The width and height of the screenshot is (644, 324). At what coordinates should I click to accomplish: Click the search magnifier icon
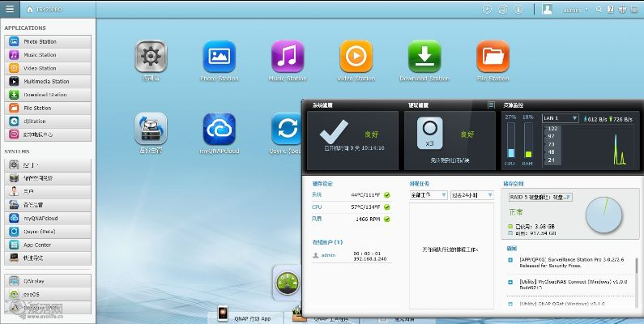(599, 10)
